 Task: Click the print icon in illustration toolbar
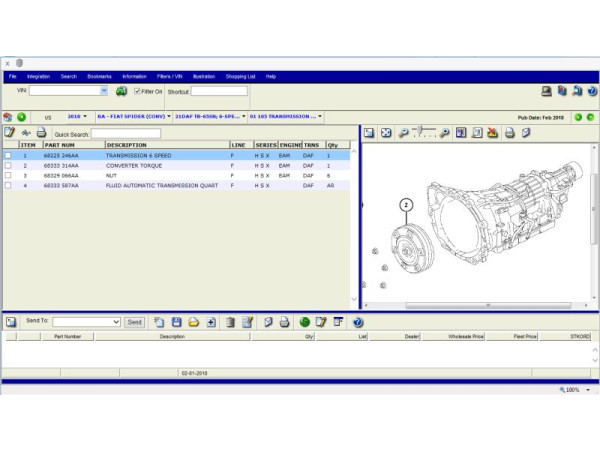tap(509, 133)
